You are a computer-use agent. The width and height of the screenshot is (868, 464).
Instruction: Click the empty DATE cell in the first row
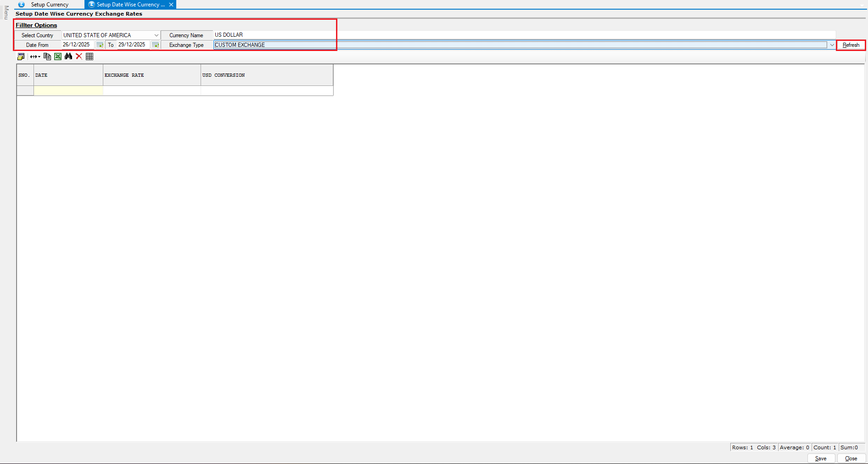[x=68, y=91]
